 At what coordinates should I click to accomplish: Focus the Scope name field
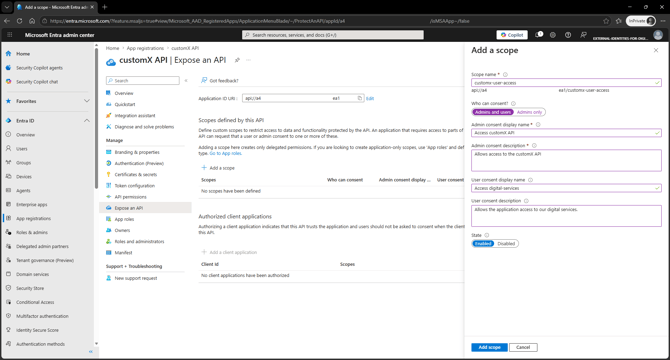(566, 82)
